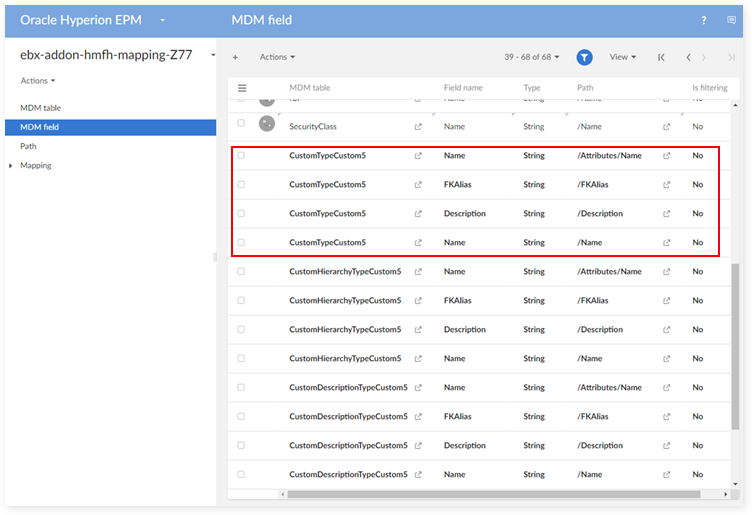This screenshot has height=515, width=752.
Task: Open CustomDescriptionTypeCustom5 /Attributes/Name table link icon
Action: [x=418, y=388]
